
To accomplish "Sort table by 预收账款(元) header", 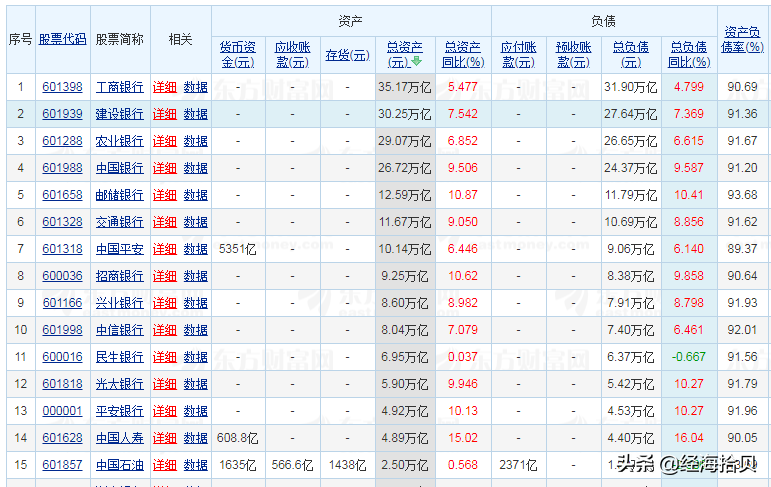I will click(574, 55).
